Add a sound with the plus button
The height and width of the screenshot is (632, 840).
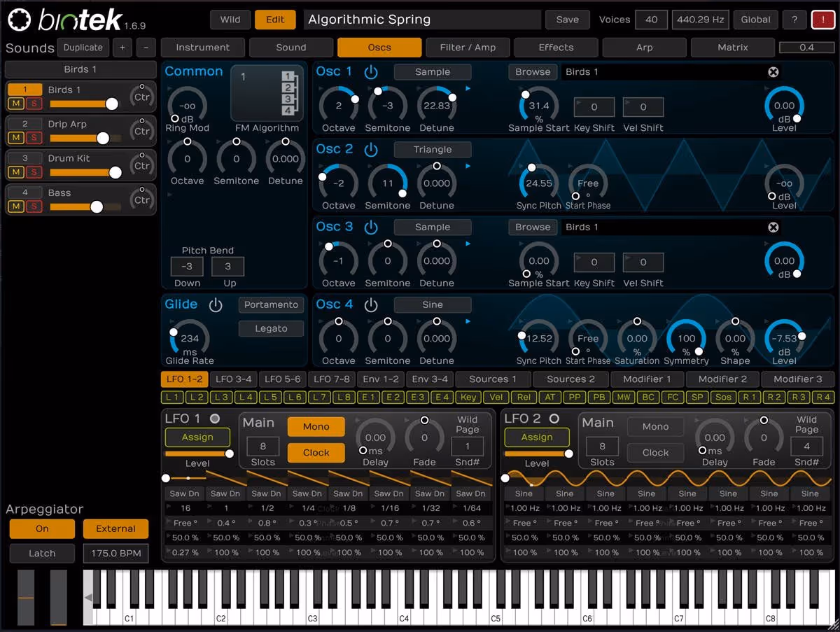pos(122,48)
